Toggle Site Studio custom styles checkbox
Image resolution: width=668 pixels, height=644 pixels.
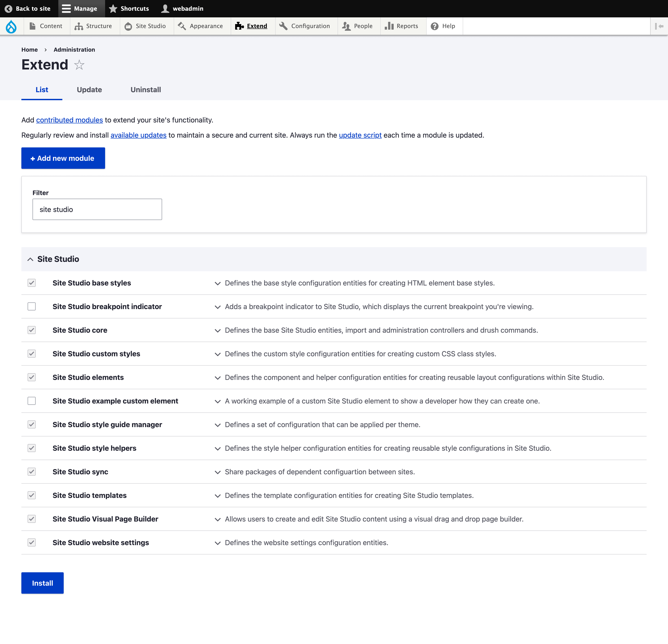[x=32, y=354]
